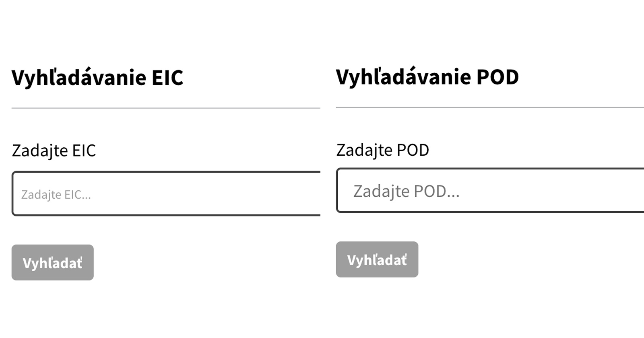Click word Vyhľadávanie in the EIC heading

tap(78, 77)
